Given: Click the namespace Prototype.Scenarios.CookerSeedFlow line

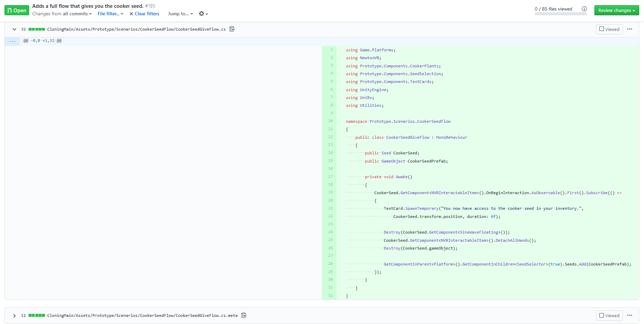Looking at the screenshot, I should 398,121.
